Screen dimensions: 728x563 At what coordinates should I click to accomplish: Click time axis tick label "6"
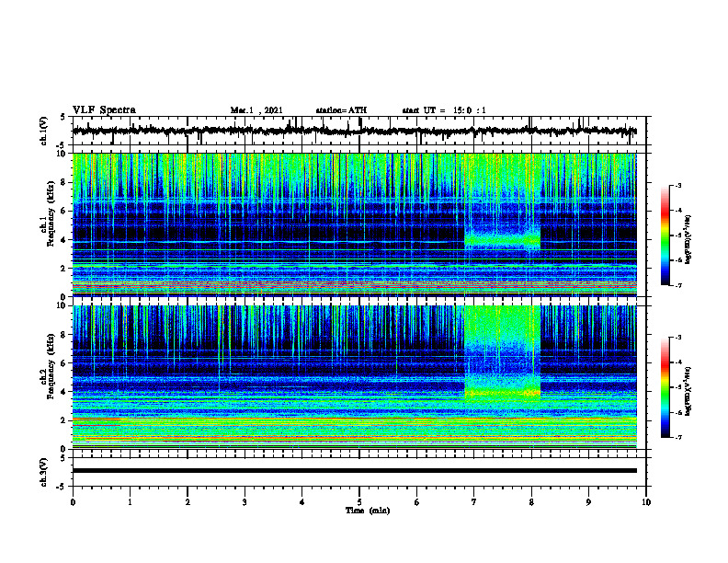click(417, 502)
